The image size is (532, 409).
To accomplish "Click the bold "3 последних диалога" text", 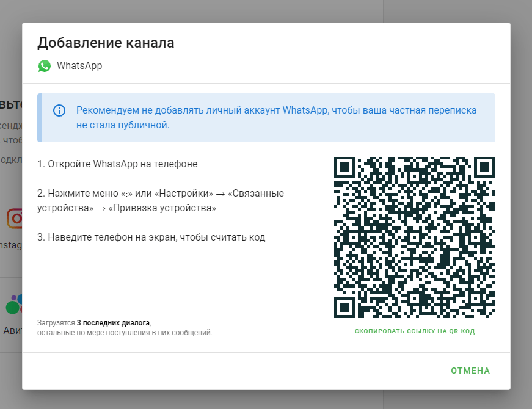I will click(114, 323).
